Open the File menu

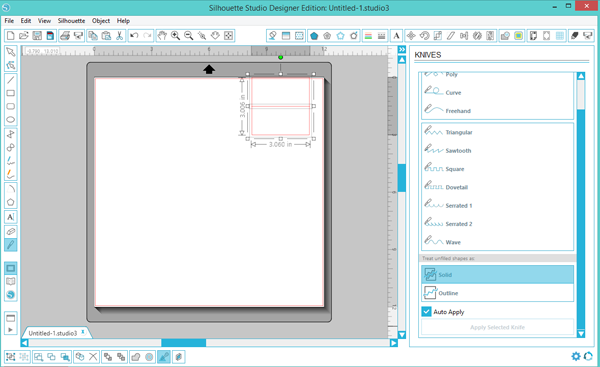point(9,21)
